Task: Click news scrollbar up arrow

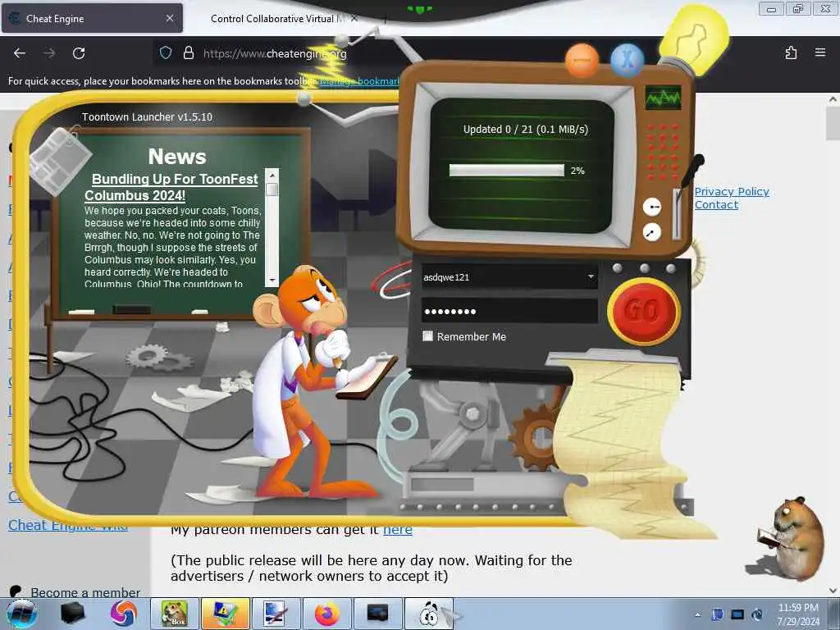Action: [272, 176]
